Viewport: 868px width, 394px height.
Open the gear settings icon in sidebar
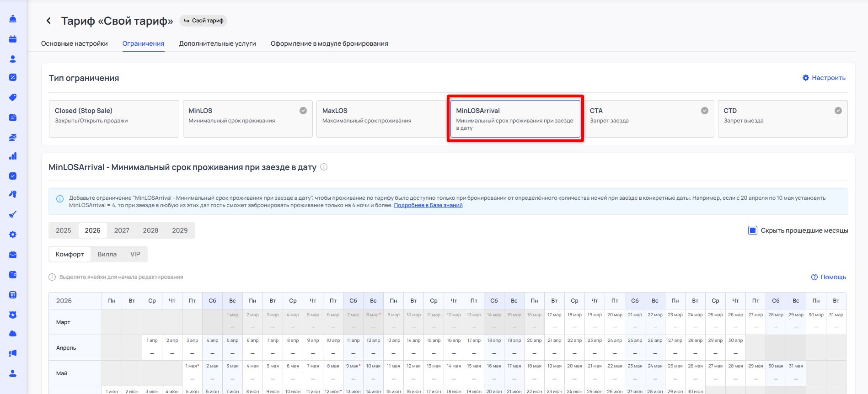[x=13, y=234]
